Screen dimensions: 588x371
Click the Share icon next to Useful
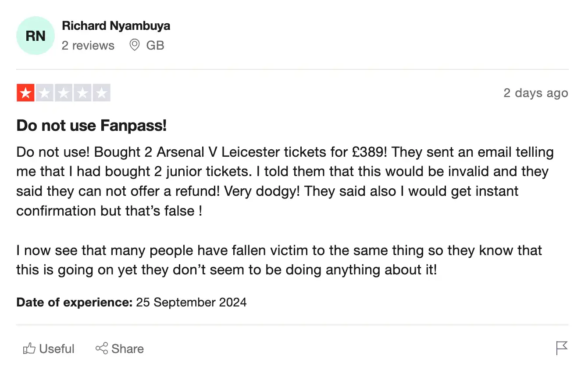click(x=102, y=348)
